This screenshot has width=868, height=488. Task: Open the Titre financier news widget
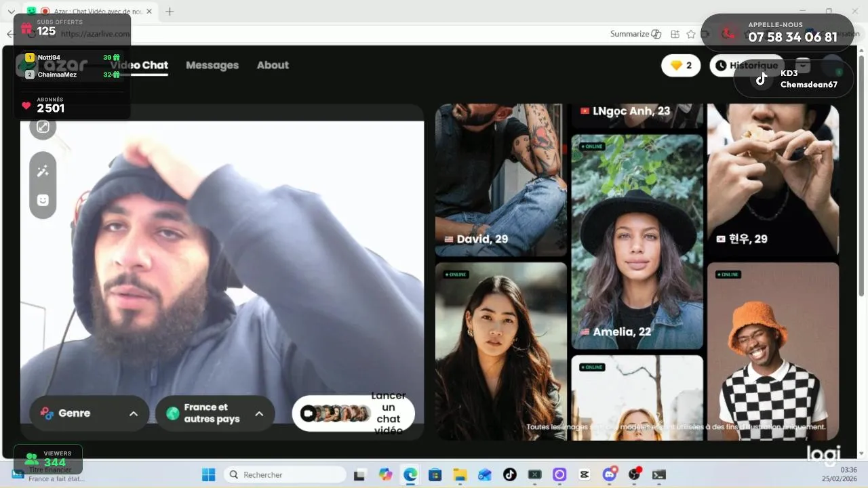[47, 474]
